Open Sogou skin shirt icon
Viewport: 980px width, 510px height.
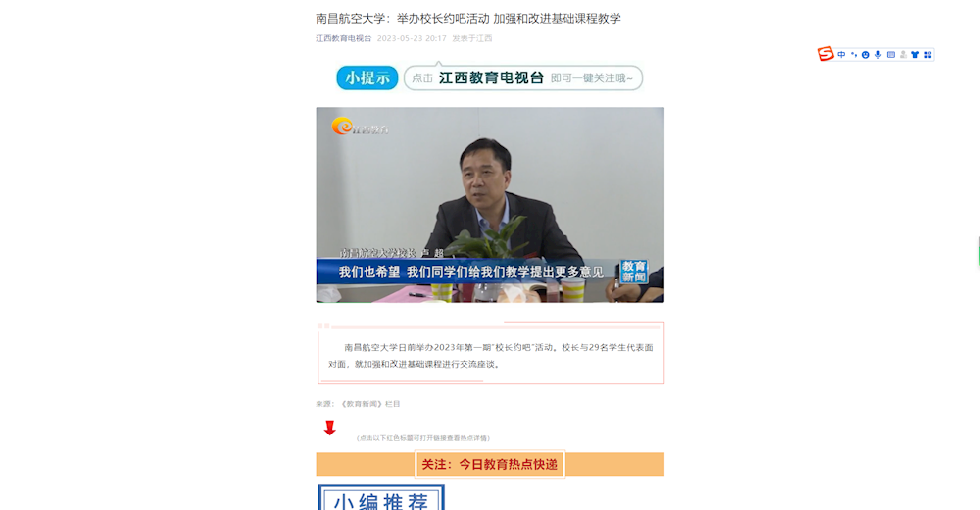[915, 55]
